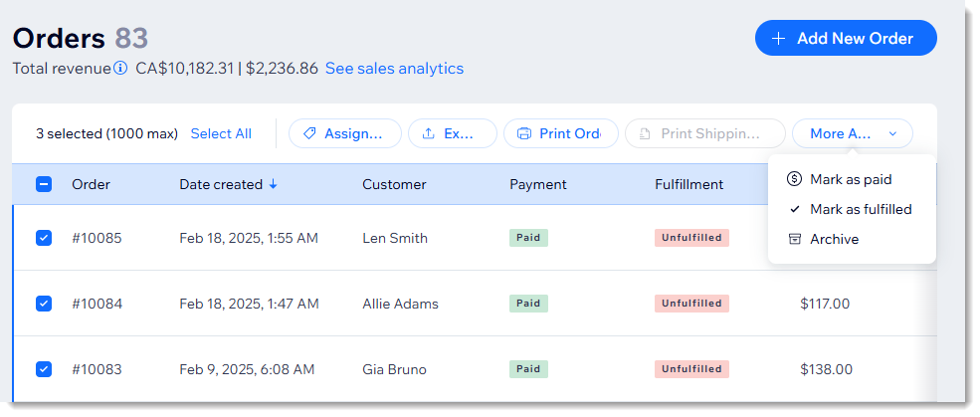980x417 pixels.
Task: Click the plus icon in Add New Order
Action: (778, 39)
